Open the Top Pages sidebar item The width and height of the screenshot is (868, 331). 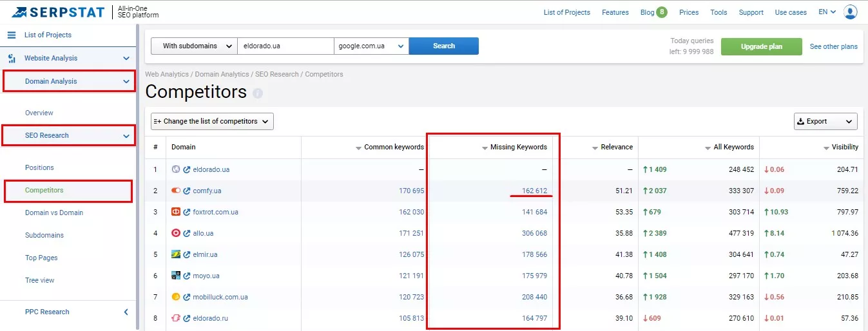coord(41,258)
